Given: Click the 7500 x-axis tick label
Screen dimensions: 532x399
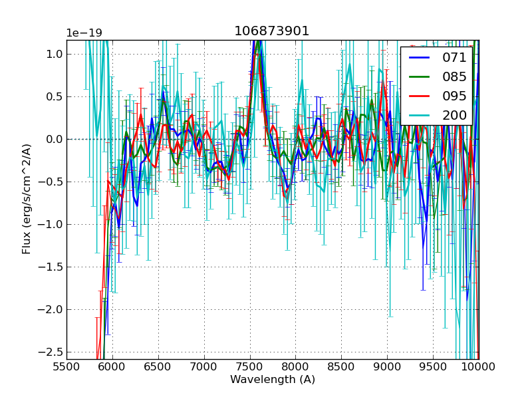Looking at the screenshot, I should click(250, 366).
